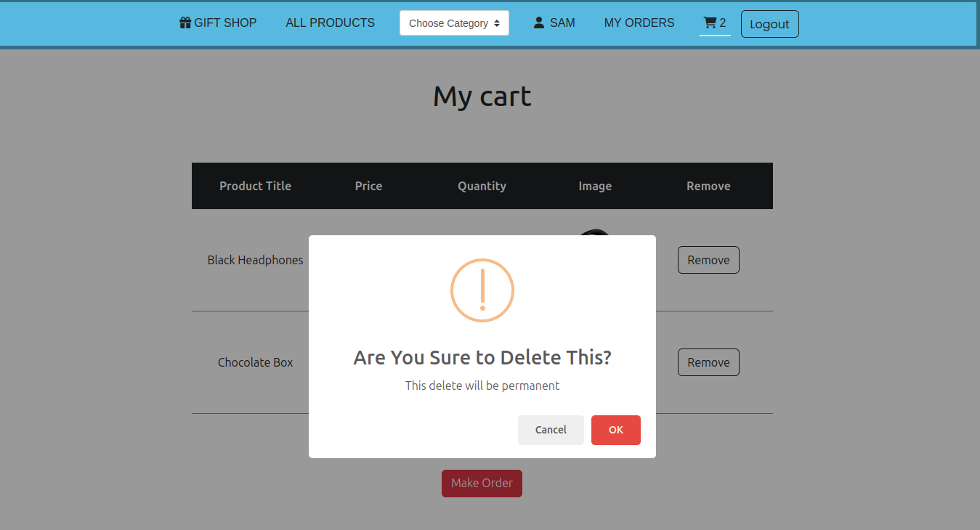Click the user profile icon beside SAM
Screen dimensions: 980x530
[x=538, y=23]
